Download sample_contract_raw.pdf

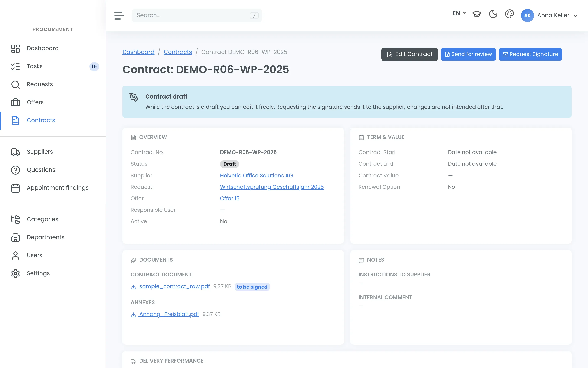click(x=174, y=286)
